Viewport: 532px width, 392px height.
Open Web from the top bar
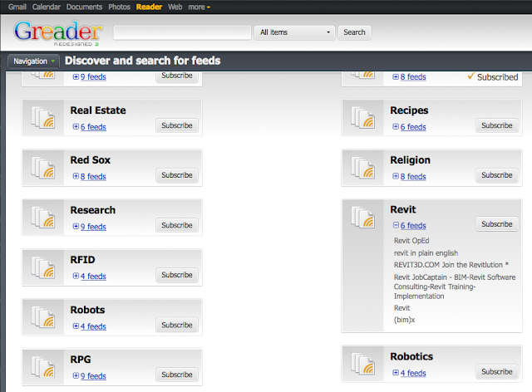pos(175,7)
